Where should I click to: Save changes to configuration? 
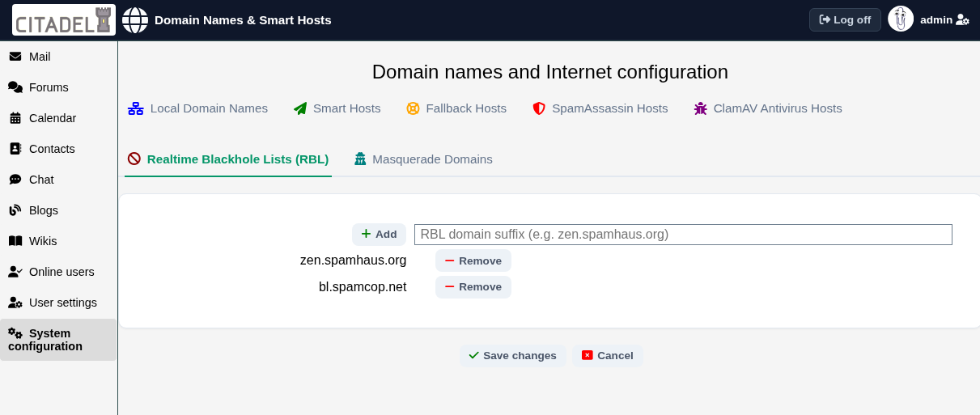[513, 356]
